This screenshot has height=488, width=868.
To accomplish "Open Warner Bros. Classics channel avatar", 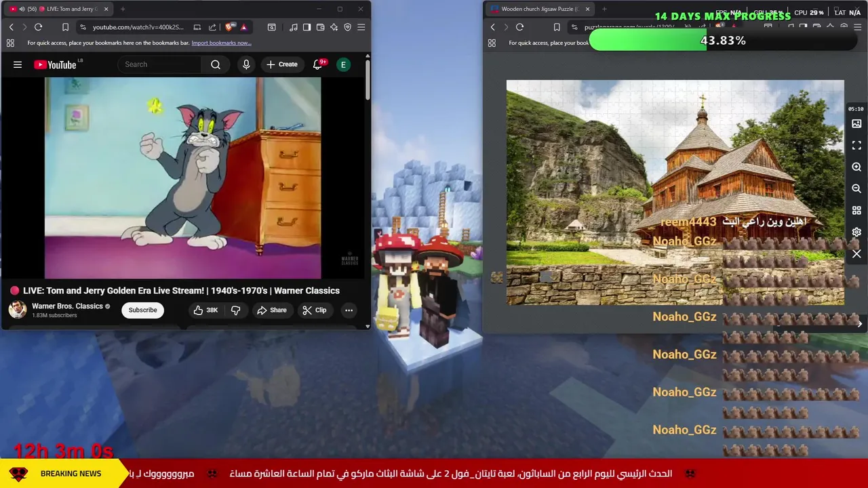I will (18, 310).
